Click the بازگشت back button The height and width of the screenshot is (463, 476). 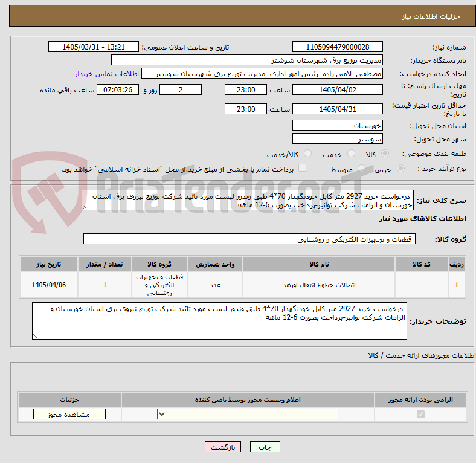click(223, 447)
